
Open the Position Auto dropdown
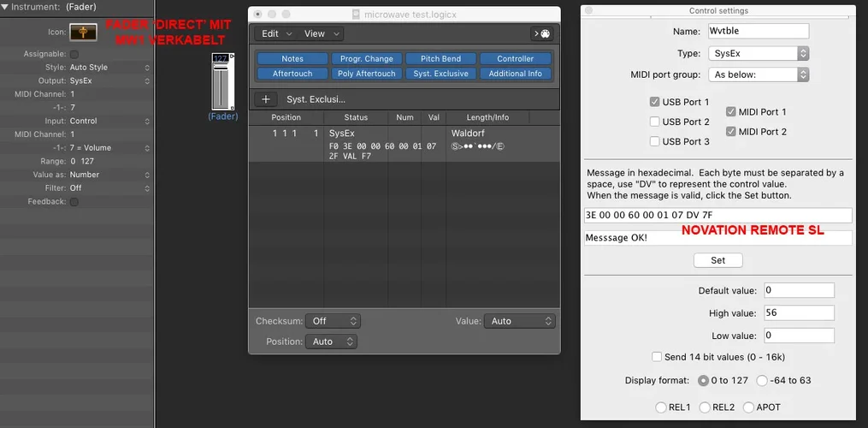(x=331, y=342)
